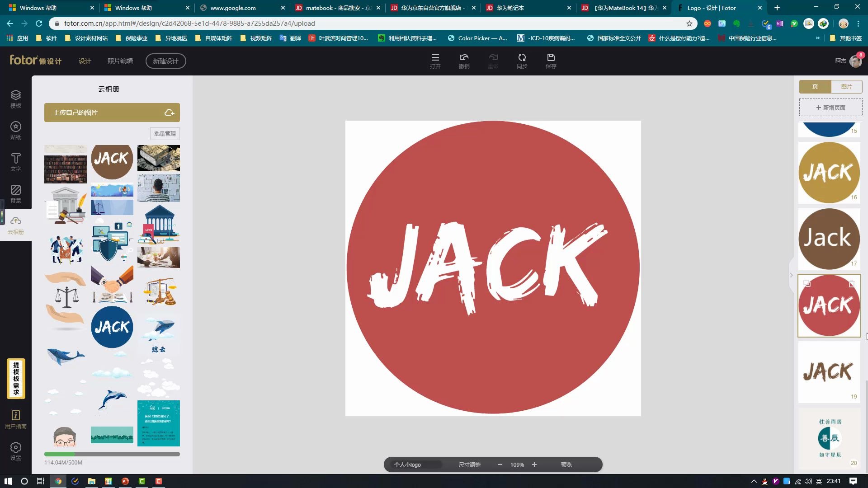Show hidden system tray icons
The height and width of the screenshot is (488, 868).
(754, 481)
